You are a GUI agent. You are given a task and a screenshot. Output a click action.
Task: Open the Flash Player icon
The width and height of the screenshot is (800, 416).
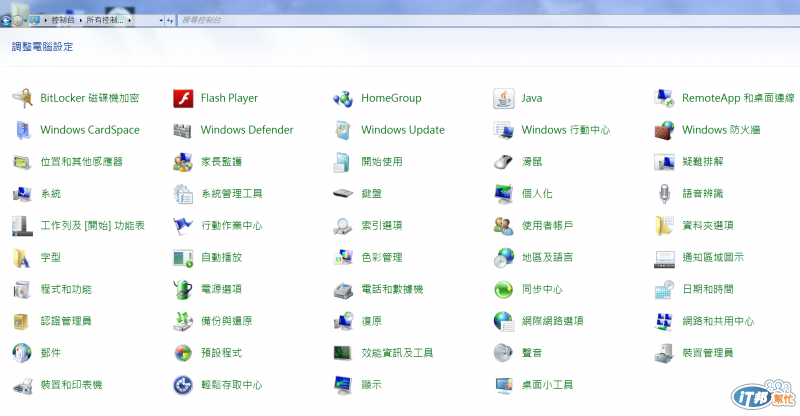click(x=183, y=98)
